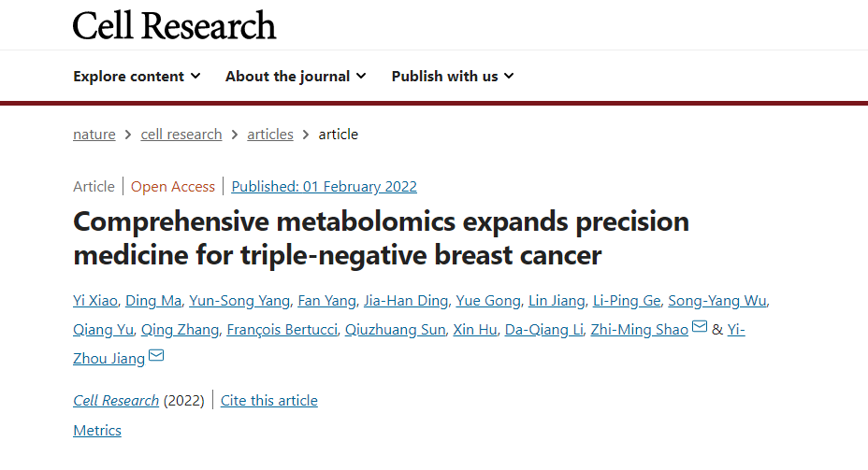
Task: Click the italic Cell Research journal link
Action: click(x=116, y=401)
